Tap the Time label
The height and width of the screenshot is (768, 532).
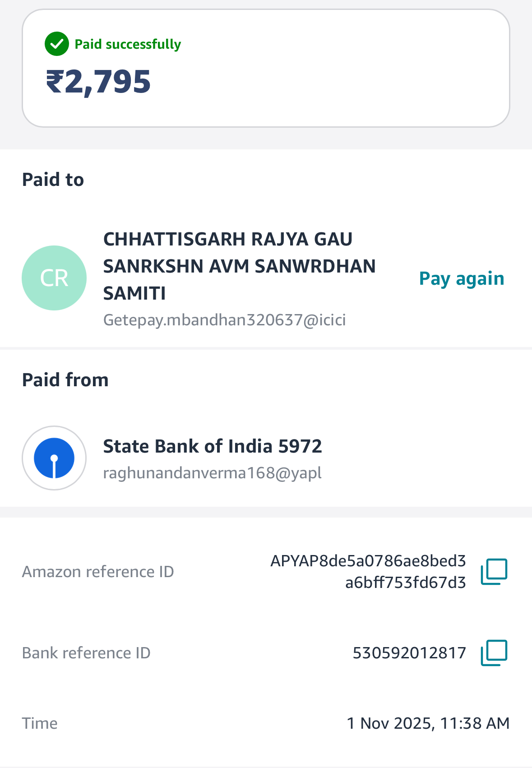click(x=40, y=723)
